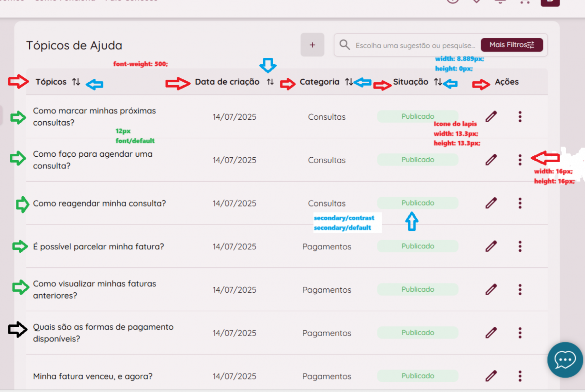Click edit pencil for 'Minha fatura venceu, e agora?'
Image resolution: width=585 pixels, height=392 pixels.
click(x=491, y=376)
